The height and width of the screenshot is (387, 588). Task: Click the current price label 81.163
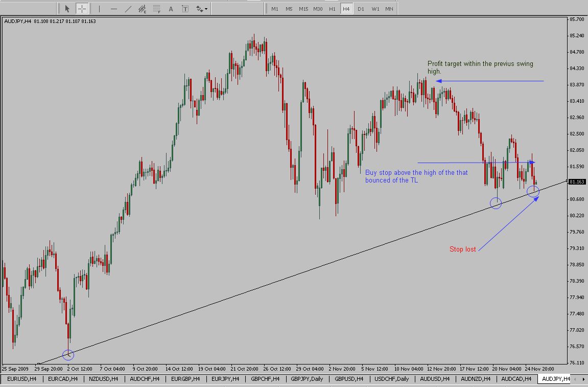pyautogui.click(x=576, y=182)
